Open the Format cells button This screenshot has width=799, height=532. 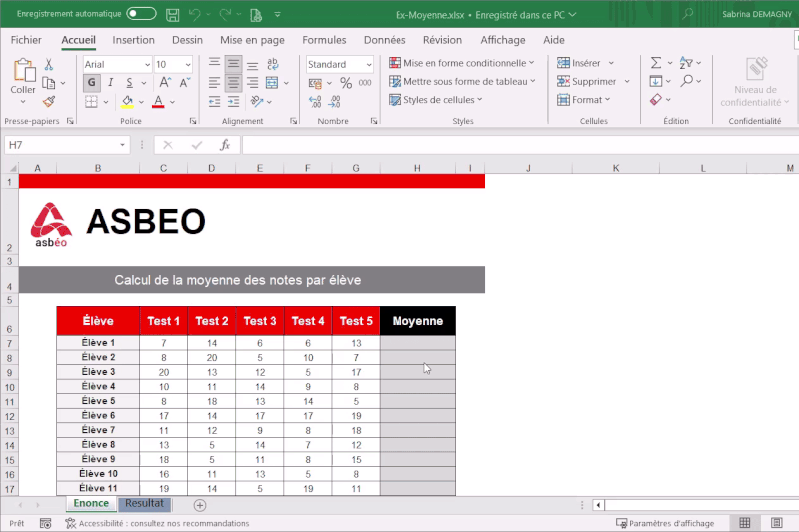(584, 99)
